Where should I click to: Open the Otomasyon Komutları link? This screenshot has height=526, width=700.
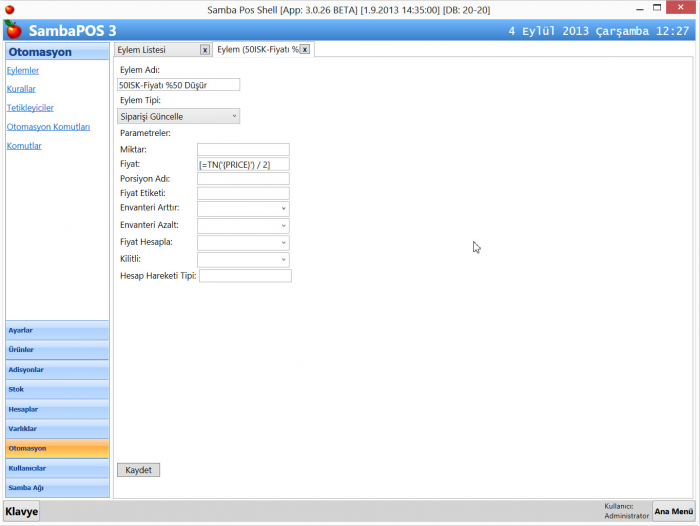point(48,127)
